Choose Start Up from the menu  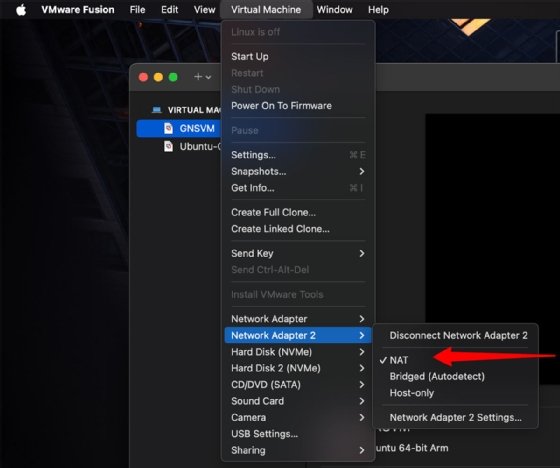click(x=298, y=56)
